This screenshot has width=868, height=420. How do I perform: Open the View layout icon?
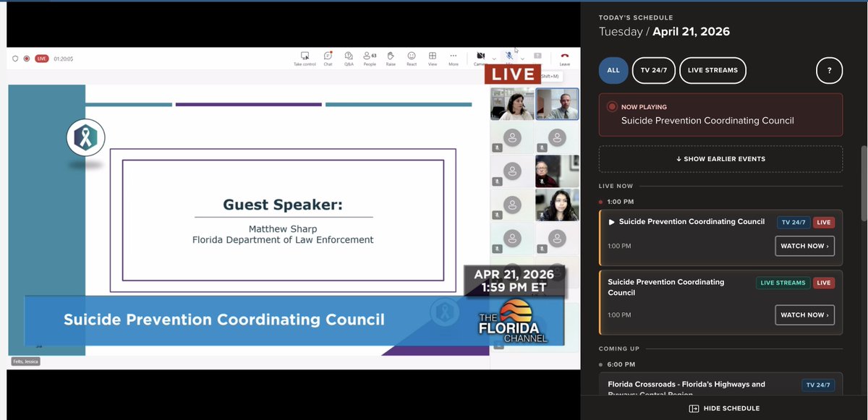(433, 56)
